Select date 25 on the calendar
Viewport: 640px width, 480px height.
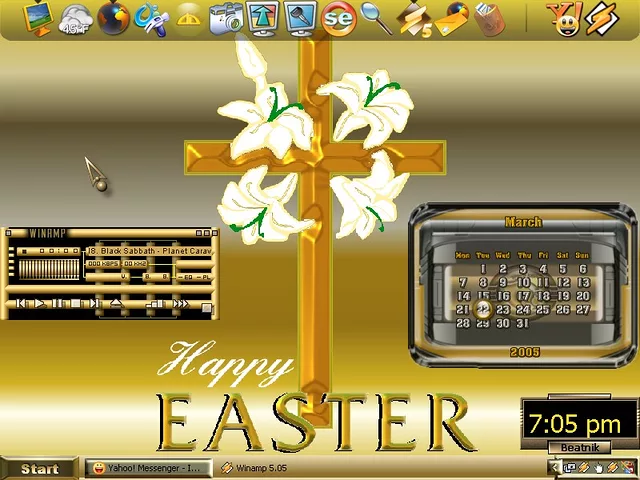pos(543,309)
